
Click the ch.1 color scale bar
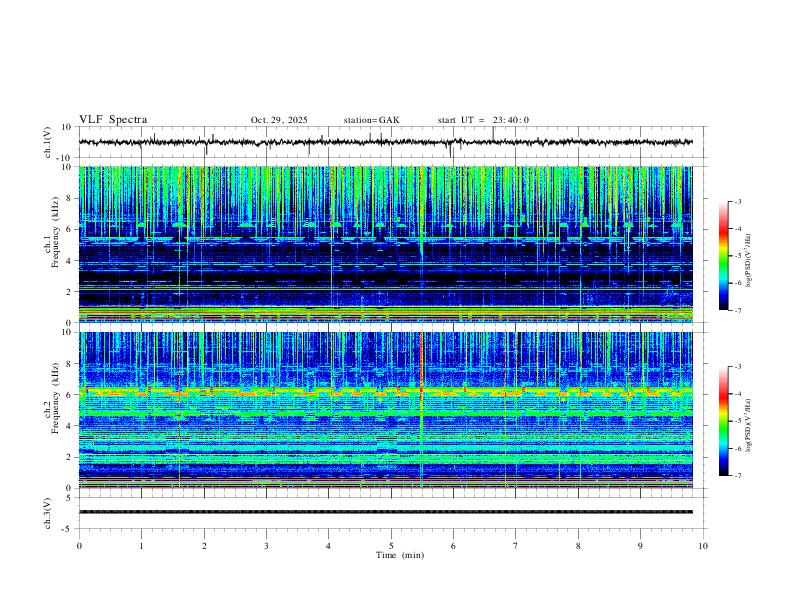tap(724, 256)
